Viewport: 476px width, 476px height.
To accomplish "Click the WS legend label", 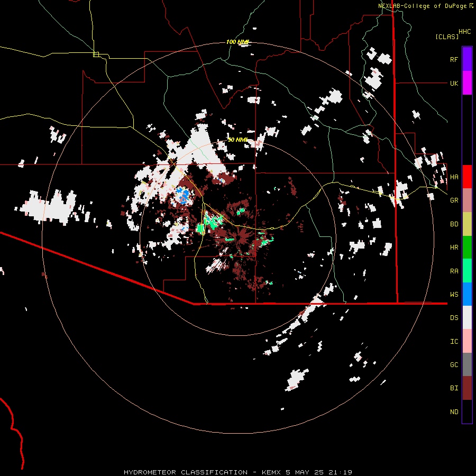I will click(x=454, y=295).
